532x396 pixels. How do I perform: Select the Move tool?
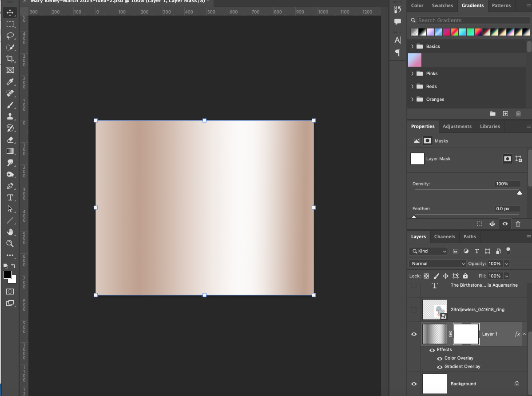click(10, 12)
